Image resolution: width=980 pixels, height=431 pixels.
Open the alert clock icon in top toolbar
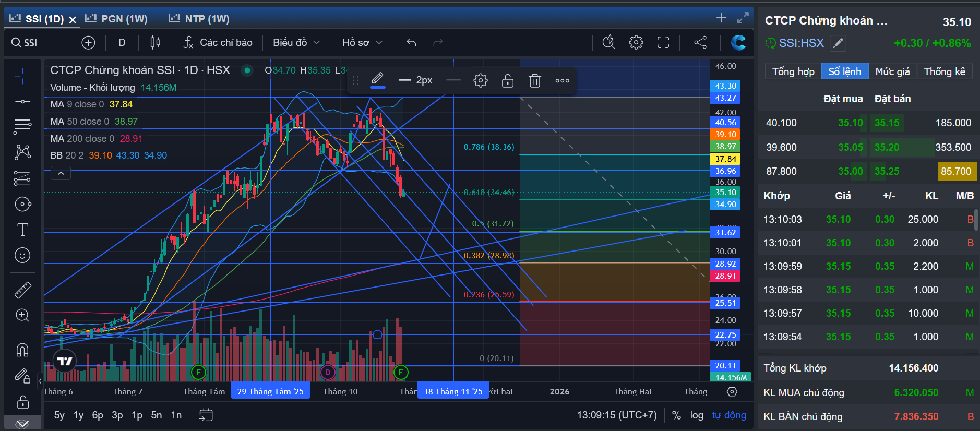pos(608,42)
